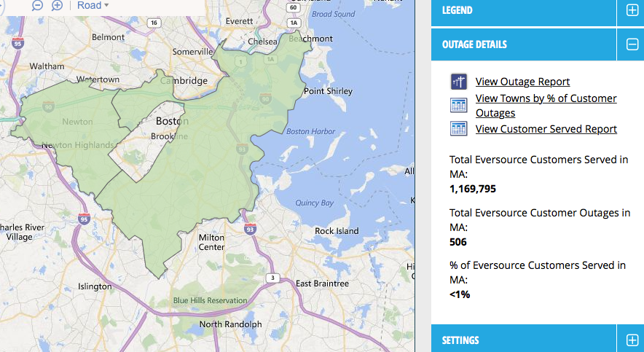The image size is (644, 352).
Task: Click the Waltham label on the map
Action: click(47, 66)
